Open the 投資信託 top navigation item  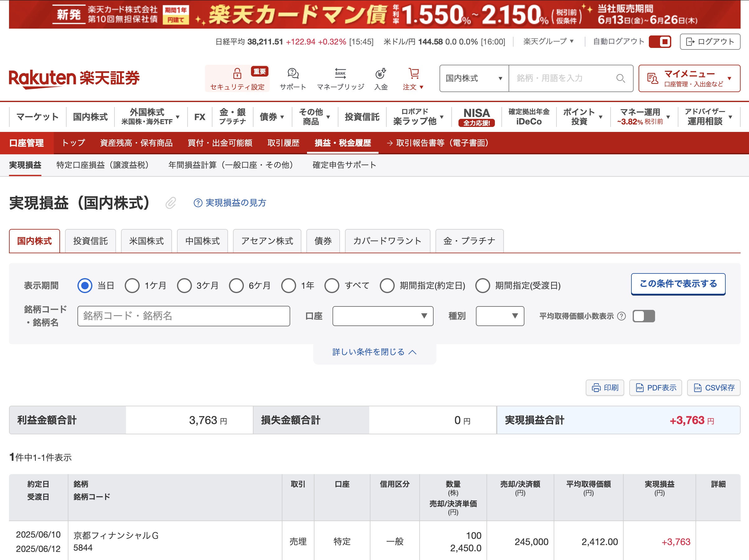pyautogui.click(x=362, y=117)
